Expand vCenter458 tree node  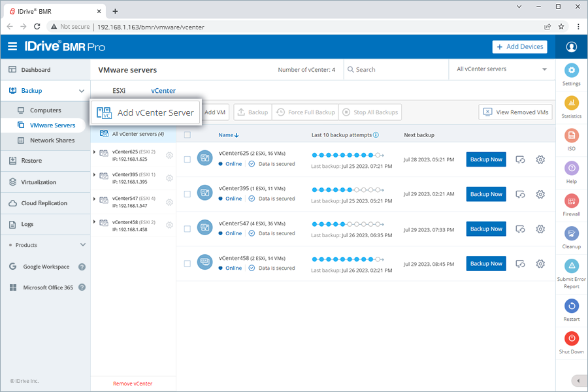coord(95,222)
